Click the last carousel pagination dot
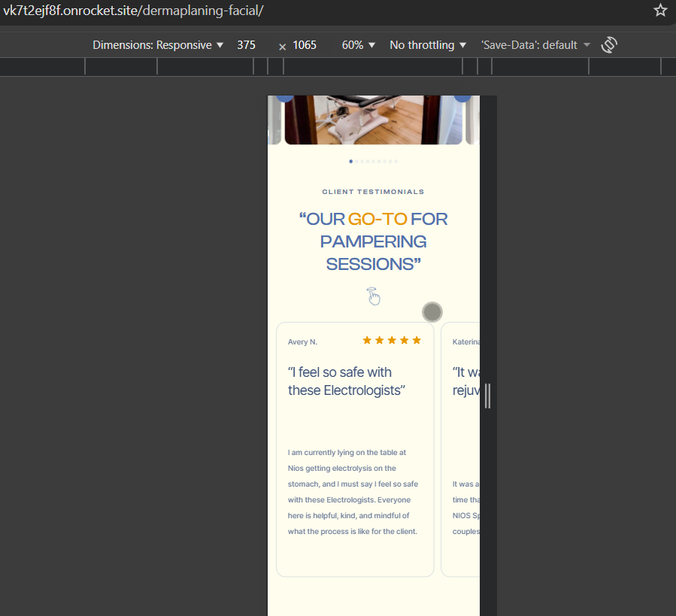676x616 pixels. point(396,161)
